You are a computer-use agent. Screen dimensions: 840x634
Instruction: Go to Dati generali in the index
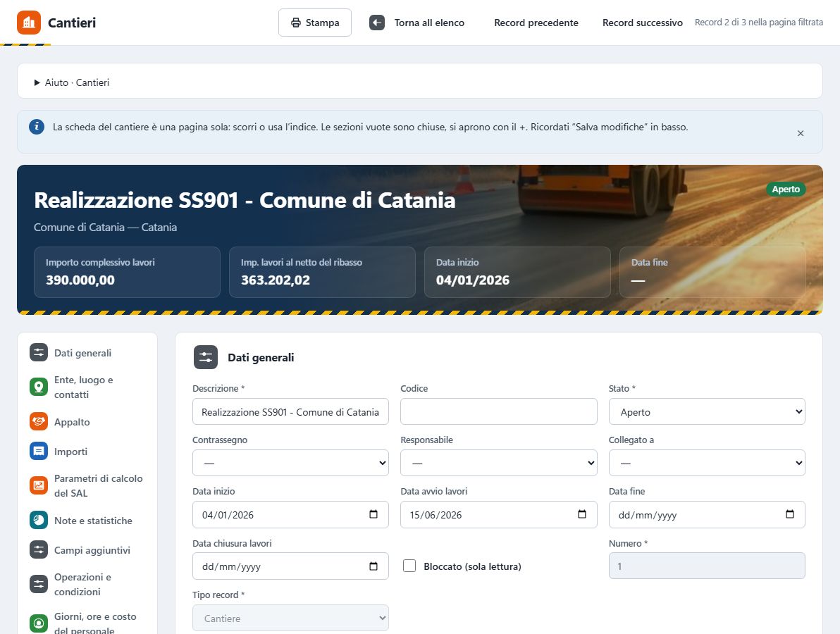point(82,353)
